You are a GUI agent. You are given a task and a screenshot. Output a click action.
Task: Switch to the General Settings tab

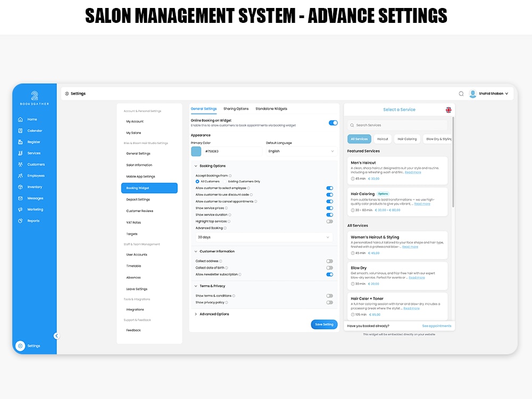(x=204, y=109)
